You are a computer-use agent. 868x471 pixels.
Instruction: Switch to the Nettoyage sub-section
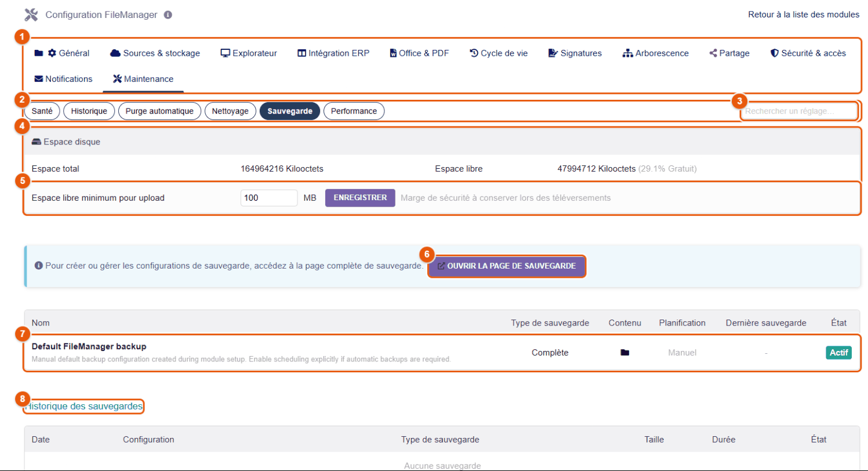tap(230, 111)
